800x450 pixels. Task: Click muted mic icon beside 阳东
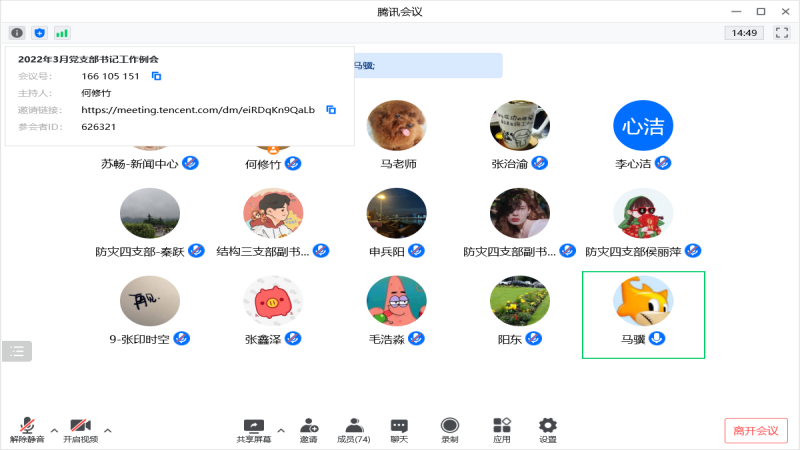click(534, 339)
